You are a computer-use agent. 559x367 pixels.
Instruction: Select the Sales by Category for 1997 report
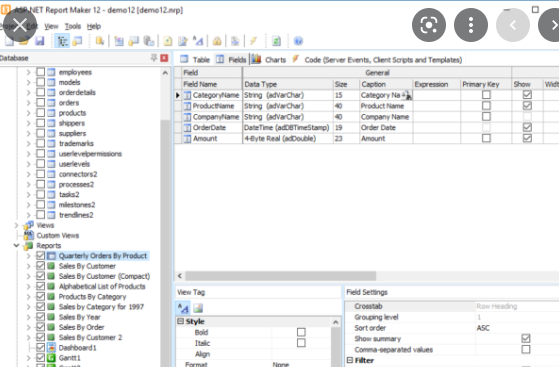click(x=101, y=307)
